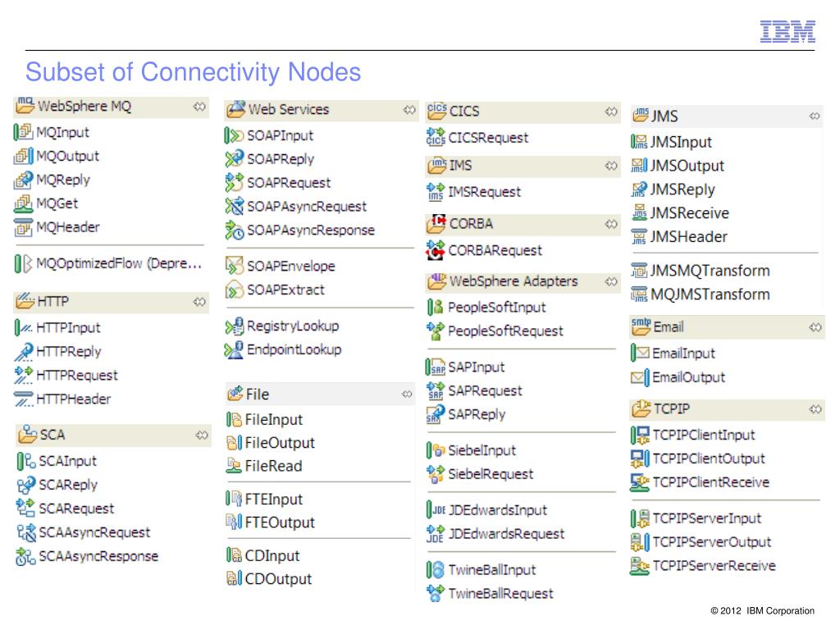Pick the EmailOutput node icon

[640, 377]
